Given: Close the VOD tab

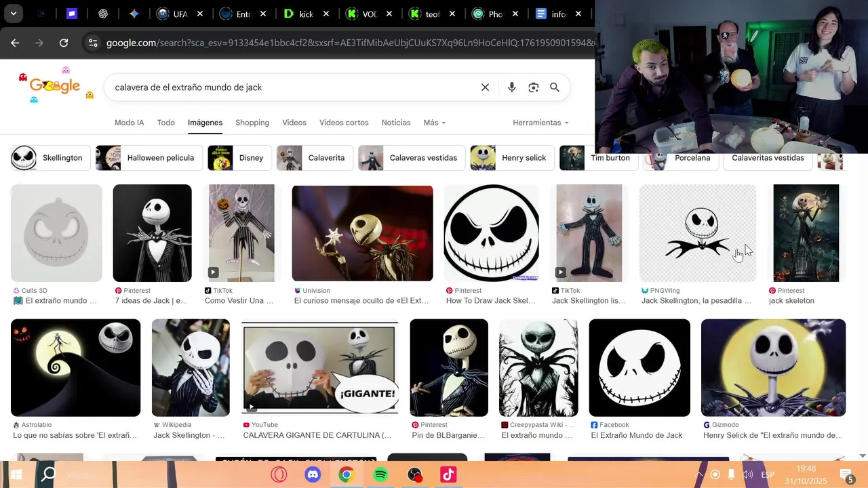Looking at the screenshot, I should (x=389, y=14).
